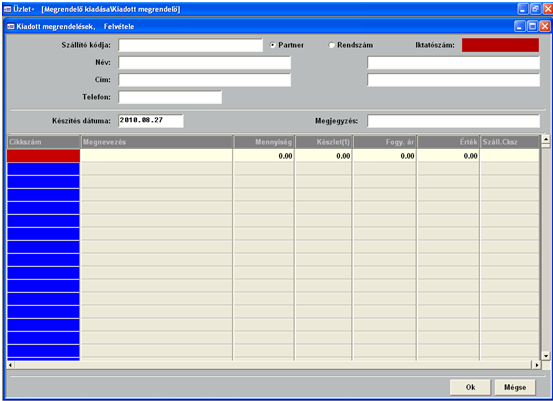The height and width of the screenshot is (401, 553).
Task: Select the Rendszám radio button
Action: pos(331,45)
